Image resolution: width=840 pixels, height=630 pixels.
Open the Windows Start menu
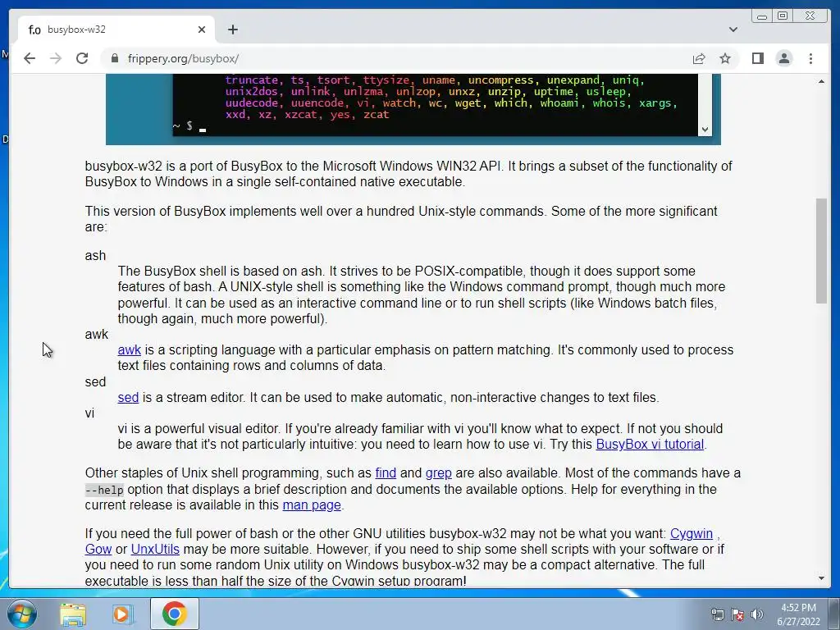(22, 614)
